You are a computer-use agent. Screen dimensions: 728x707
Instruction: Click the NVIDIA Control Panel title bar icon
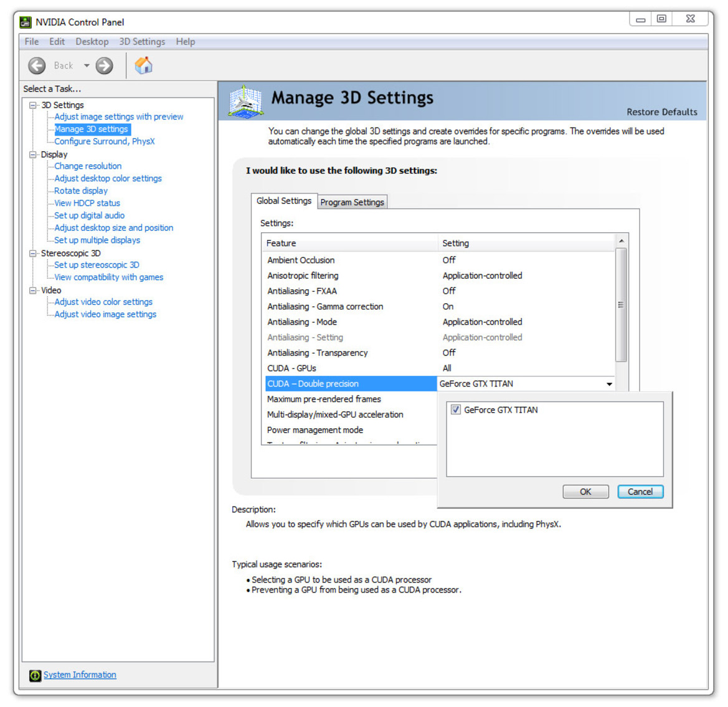[26, 22]
